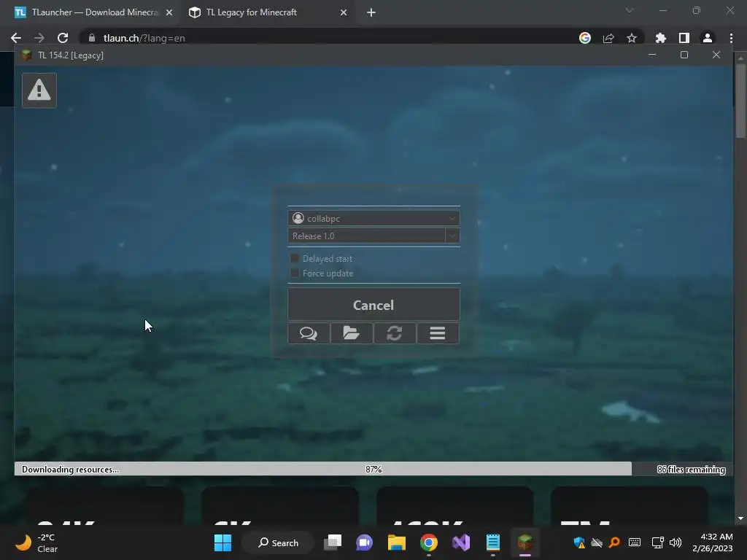This screenshot has height=560, width=747.
Task: Click the refresh versions arrows button
Action: tap(395, 332)
